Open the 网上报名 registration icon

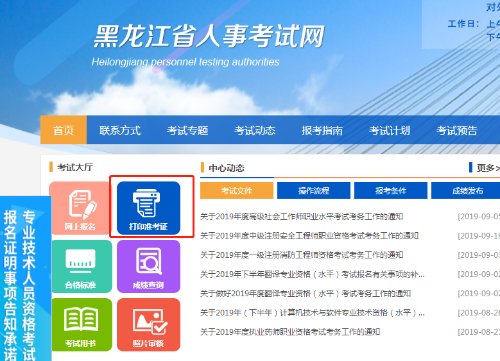pos(80,208)
